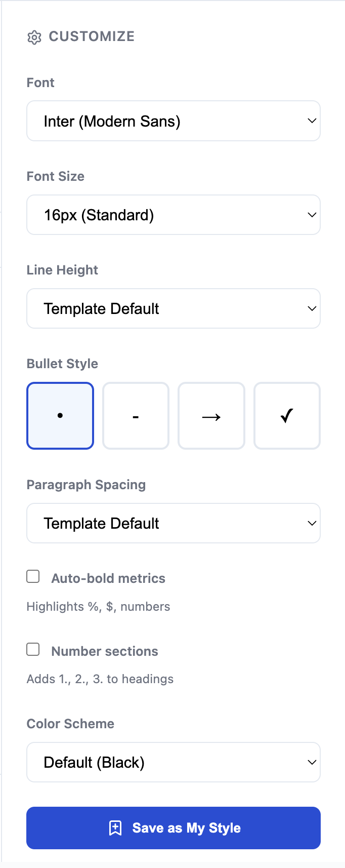
Task: Click the gear icon next to CUSTOMIZE
Action: pyautogui.click(x=33, y=36)
